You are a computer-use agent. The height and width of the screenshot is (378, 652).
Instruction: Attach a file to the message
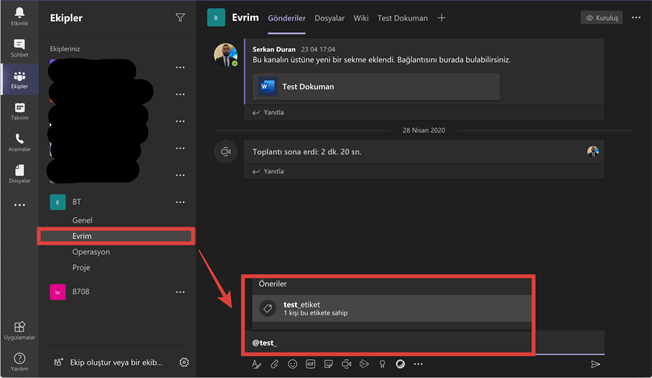pos(274,364)
